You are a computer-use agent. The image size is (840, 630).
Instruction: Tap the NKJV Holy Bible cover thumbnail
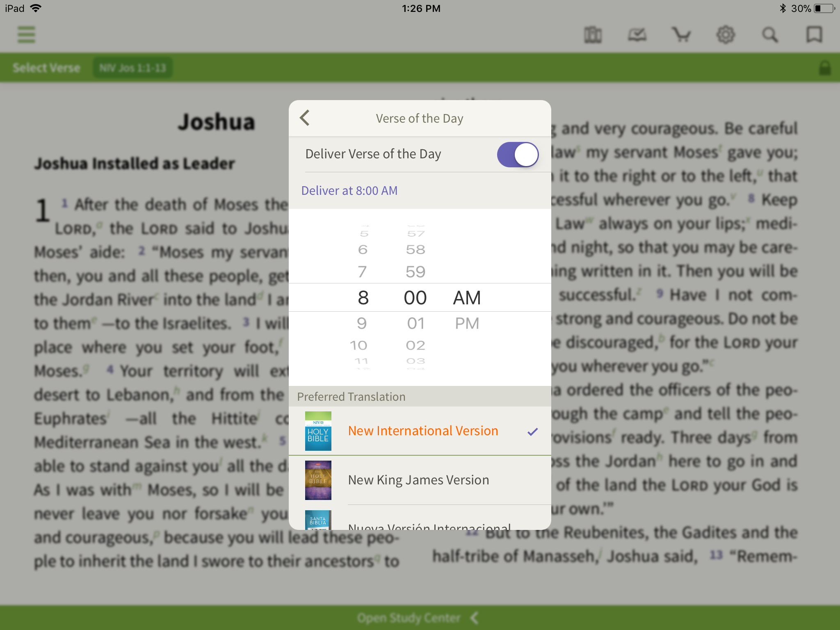click(x=318, y=480)
